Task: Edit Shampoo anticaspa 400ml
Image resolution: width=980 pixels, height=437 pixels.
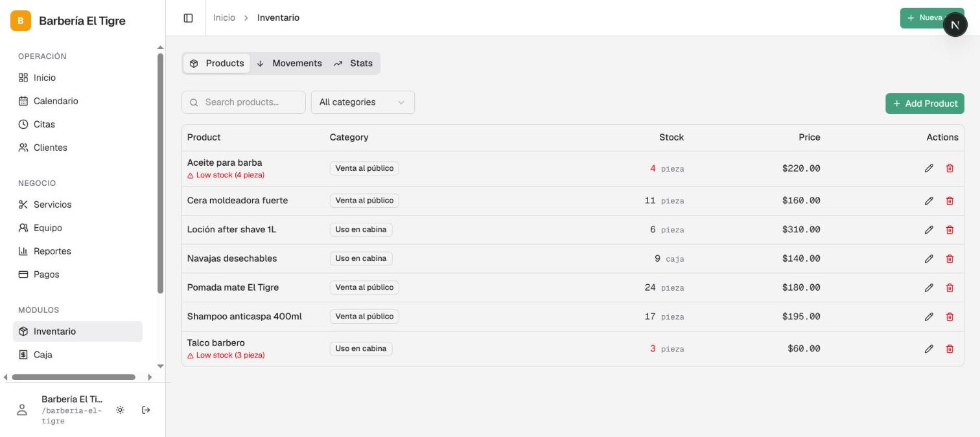Action: (929, 317)
